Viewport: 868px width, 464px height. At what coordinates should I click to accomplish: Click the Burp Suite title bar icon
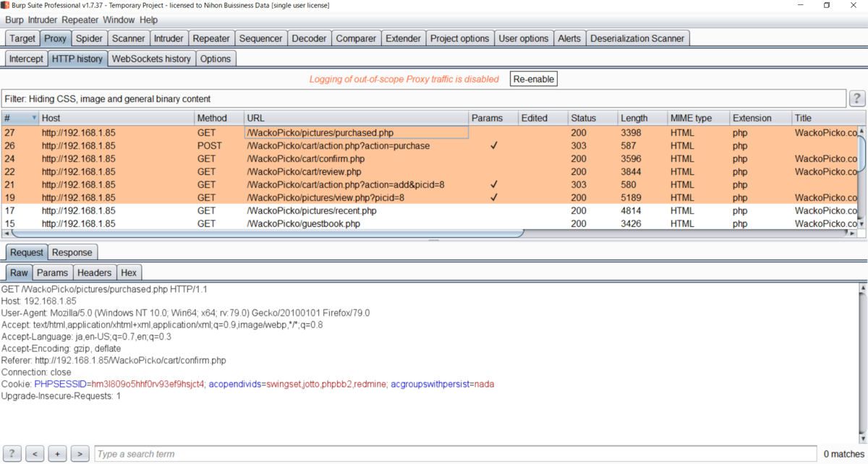click(x=6, y=5)
